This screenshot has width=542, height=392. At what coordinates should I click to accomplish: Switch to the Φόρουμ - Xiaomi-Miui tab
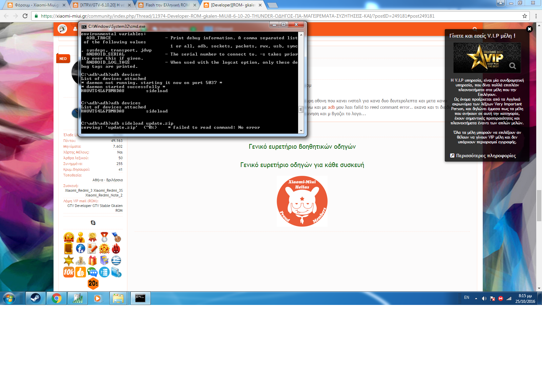[37, 5]
